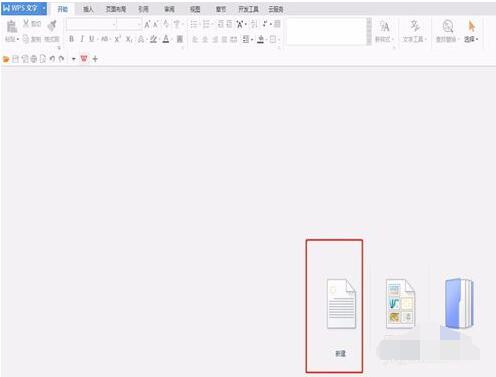The width and height of the screenshot is (496, 377).
Task: Expand the WPS 文字 application menu arrow
Action: [x=44, y=8]
